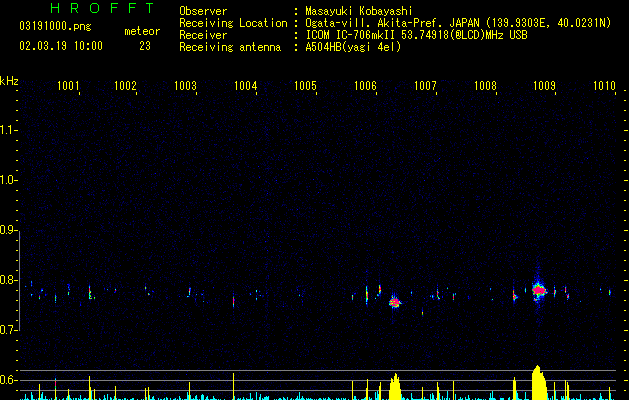This screenshot has height=400, width=629.
Task: Click the meteor count value 23
Action: [x=145, y=46]
